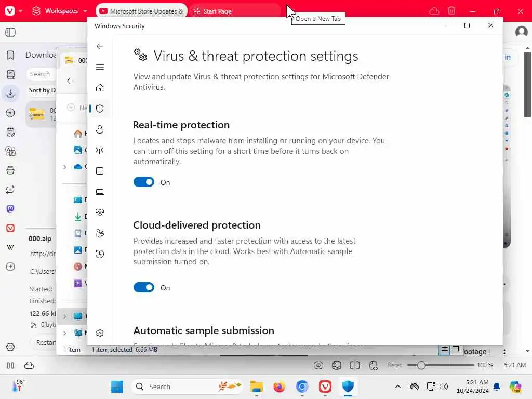Adjust the page zoom slider
The width and height of the screenshot is (532, 399).
tap(441, 365)
